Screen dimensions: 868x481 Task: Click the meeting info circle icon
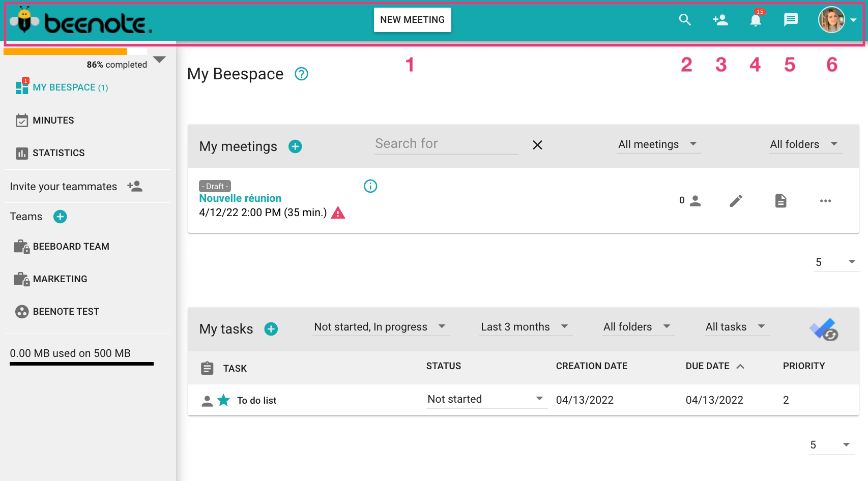tap(370, 186)
